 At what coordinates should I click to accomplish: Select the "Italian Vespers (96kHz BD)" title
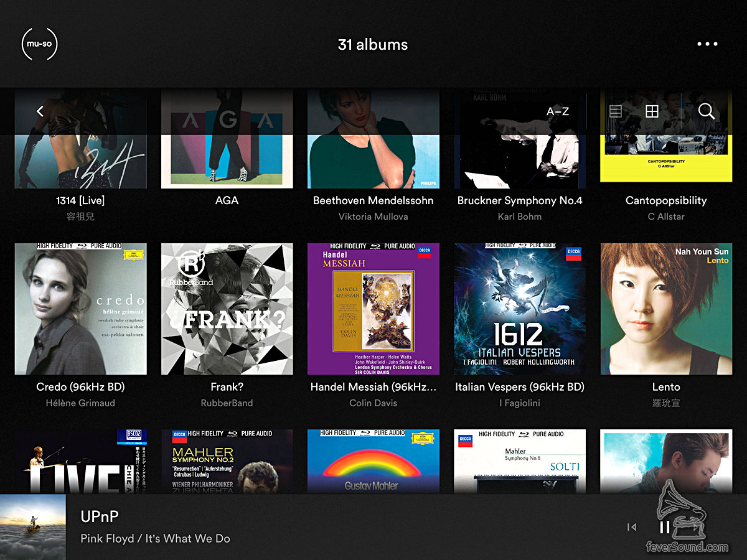tap(520, 386)
